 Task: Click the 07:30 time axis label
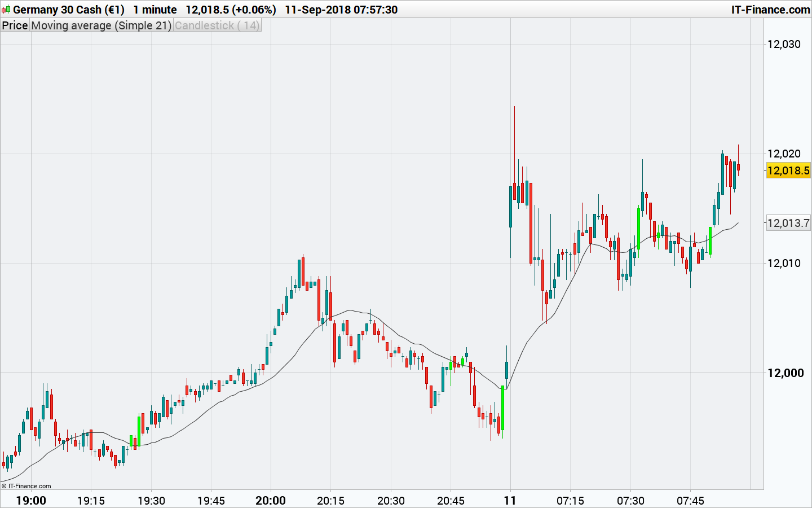[630, 501]
